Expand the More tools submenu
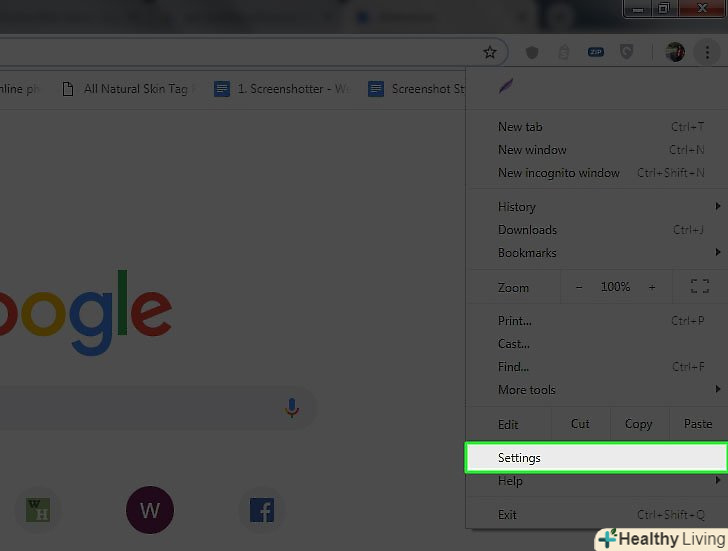 [x=596, y=389]
